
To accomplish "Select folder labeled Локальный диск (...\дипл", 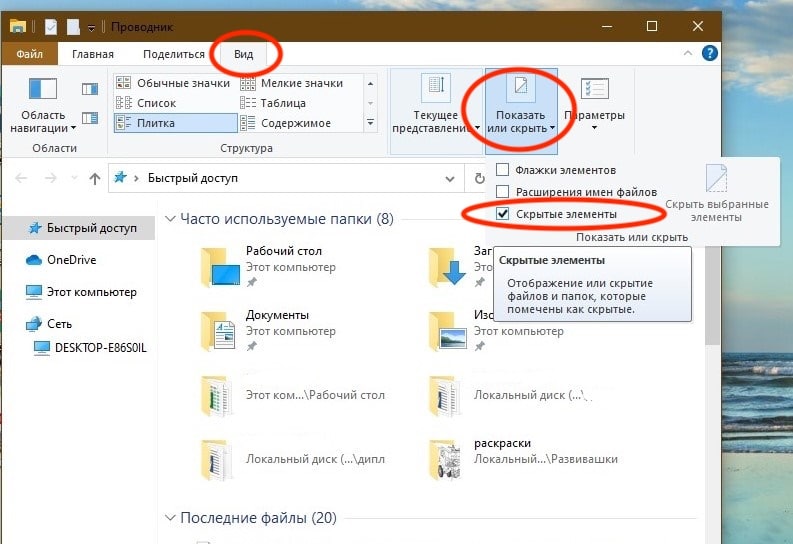I will tap(292, 459).
